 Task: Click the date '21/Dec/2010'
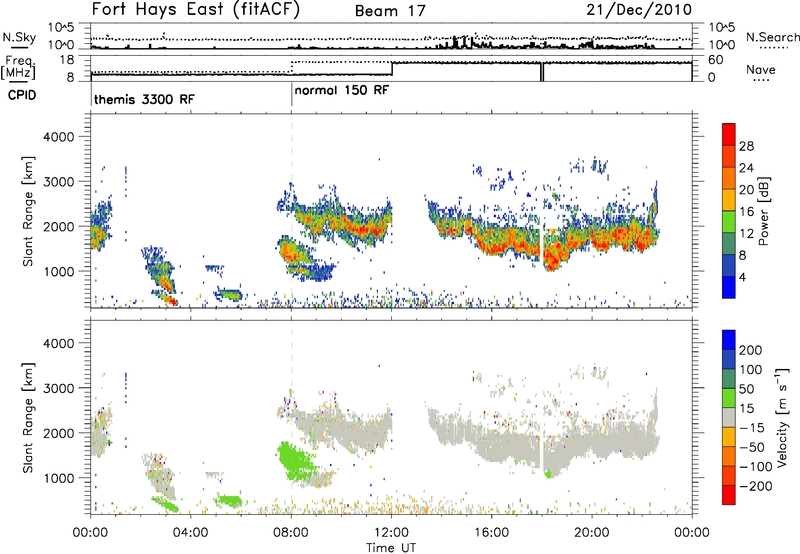639,10
